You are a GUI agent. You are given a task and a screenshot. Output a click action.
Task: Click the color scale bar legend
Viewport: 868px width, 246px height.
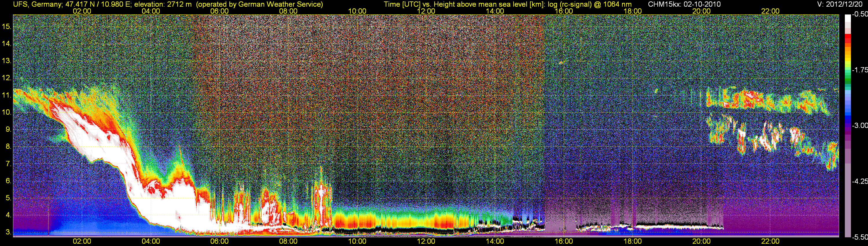(847, 125)
